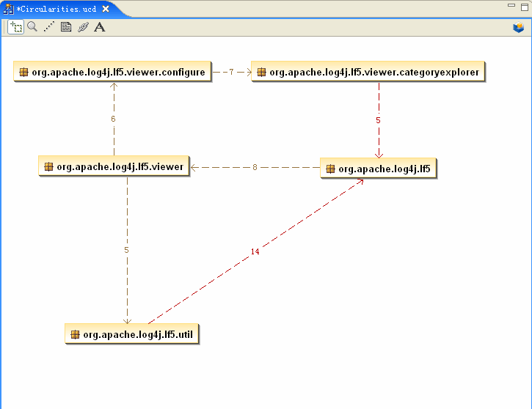Viewport: 532px width, 409px height.
Task: Select the org.apache.log4j.lf5.util package node
Action: click(x=131, y=334)
